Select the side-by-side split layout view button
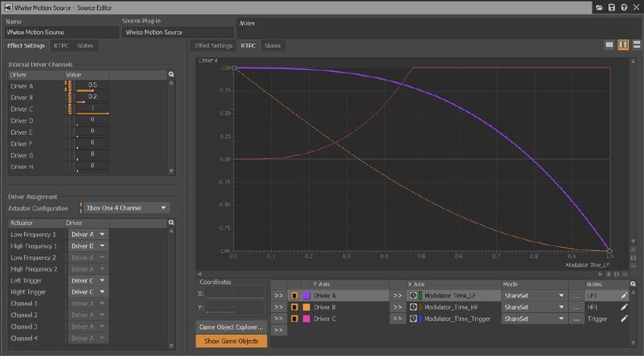This screenshot has height=356, width=644. point(623,45)
